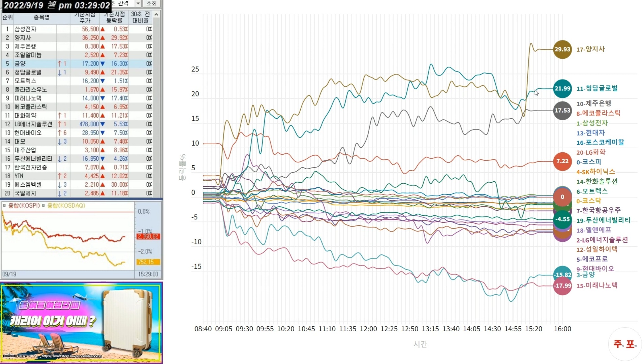Click the 17-양지사 chart label
This screenshot has height=364, width=644.
[590, 49]
